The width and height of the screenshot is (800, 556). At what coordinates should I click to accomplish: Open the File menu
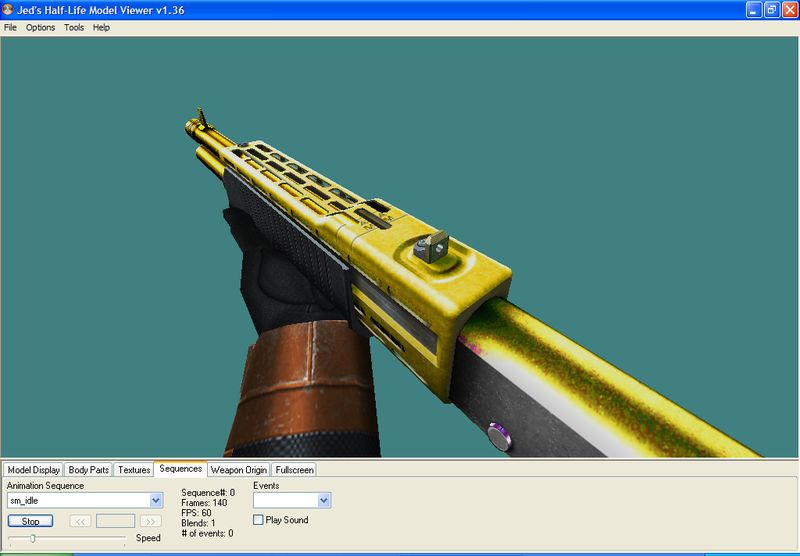10,28
